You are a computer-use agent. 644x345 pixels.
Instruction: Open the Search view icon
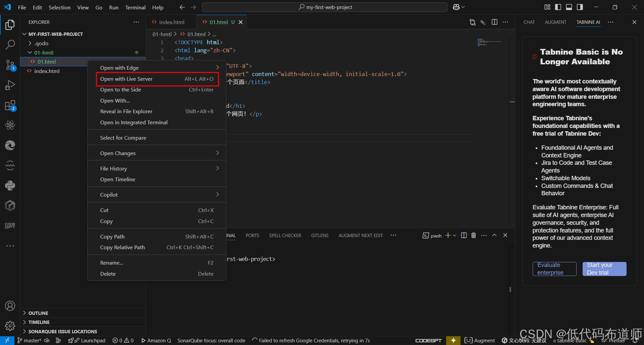tap(10, 45)
